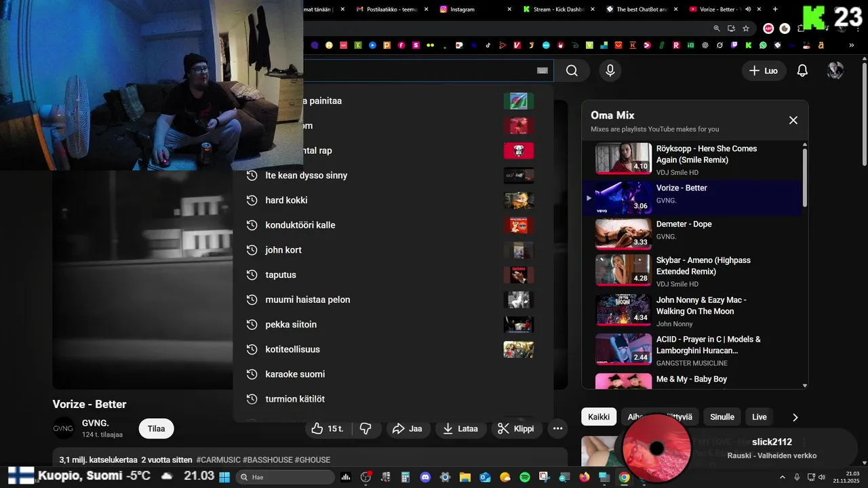Click the Oma Mix playlist scrollbar
This screenshot has width=868, height=488.
pos(805,177)
